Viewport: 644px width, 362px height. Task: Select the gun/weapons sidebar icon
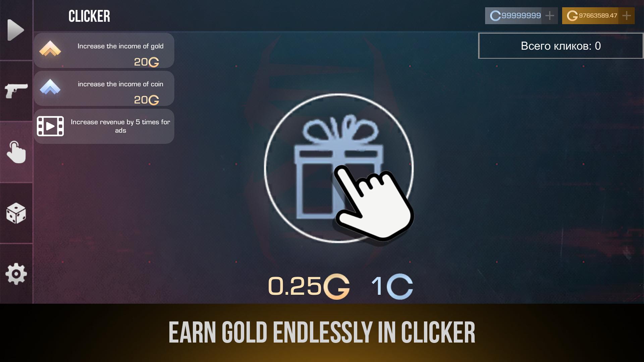point(16,90)
